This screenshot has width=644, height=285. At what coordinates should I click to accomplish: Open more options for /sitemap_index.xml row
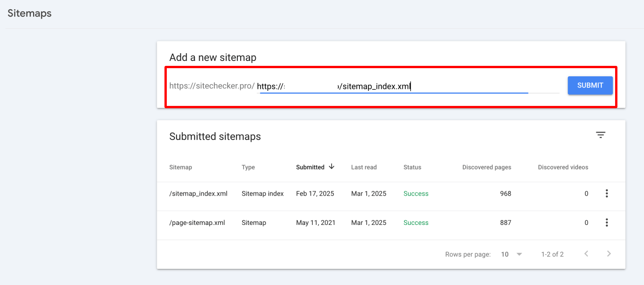point(607,193)
